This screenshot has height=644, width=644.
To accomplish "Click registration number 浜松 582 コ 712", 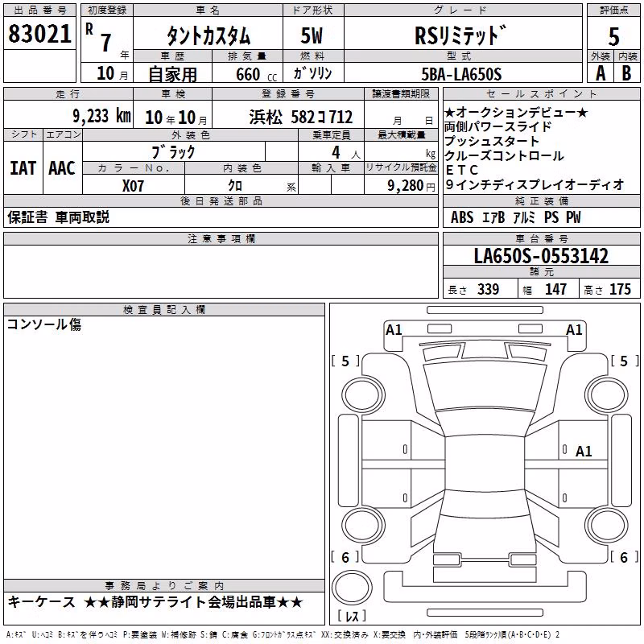I will point(301,118).
